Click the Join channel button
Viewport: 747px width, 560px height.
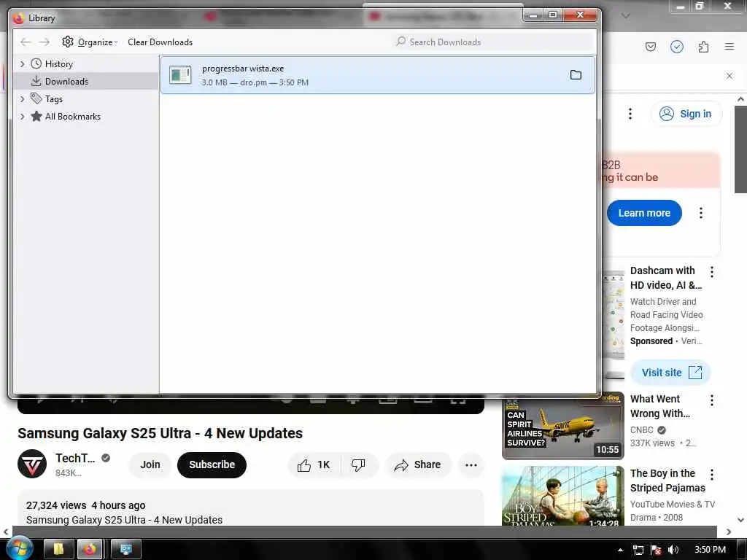(x=150, y=464)
